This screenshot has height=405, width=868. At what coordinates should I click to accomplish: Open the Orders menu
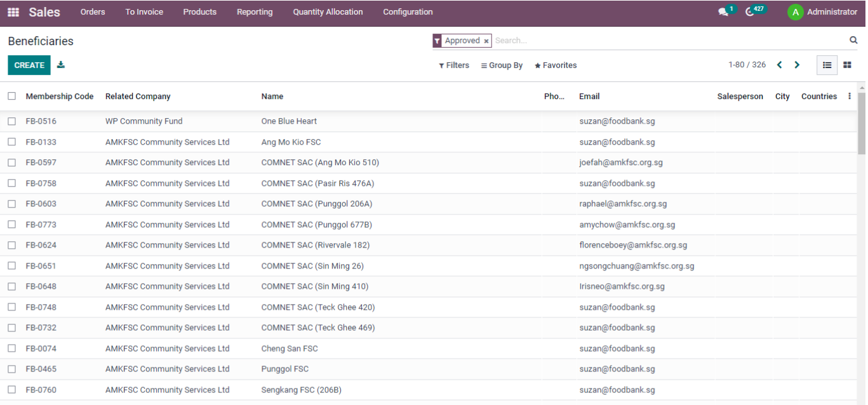[x=93, y=12]
